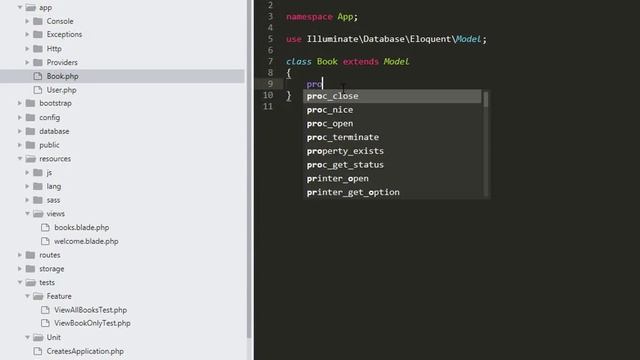Collapse the app folder arrow
The width and height of the screenshot is (640, 360).
point(20,7)
